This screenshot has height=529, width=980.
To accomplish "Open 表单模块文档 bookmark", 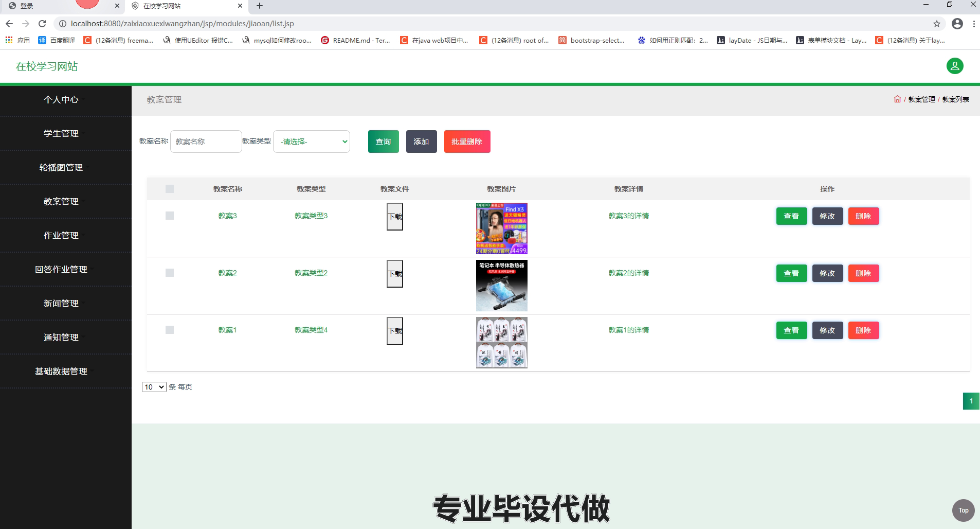I will [831, 40].
